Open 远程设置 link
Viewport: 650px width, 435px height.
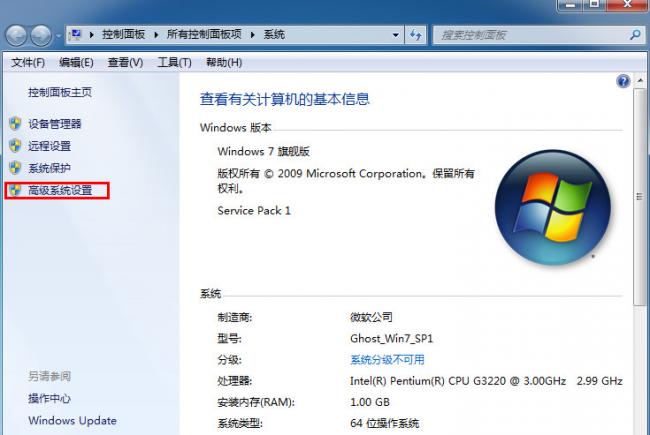[x=49, y=146]
